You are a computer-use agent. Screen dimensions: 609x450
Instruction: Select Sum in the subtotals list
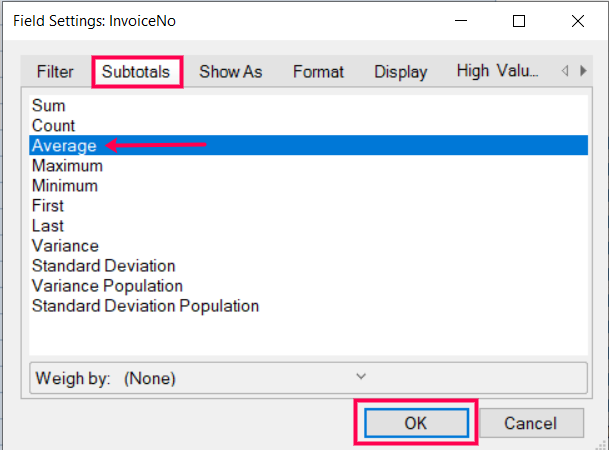[308, 105]
